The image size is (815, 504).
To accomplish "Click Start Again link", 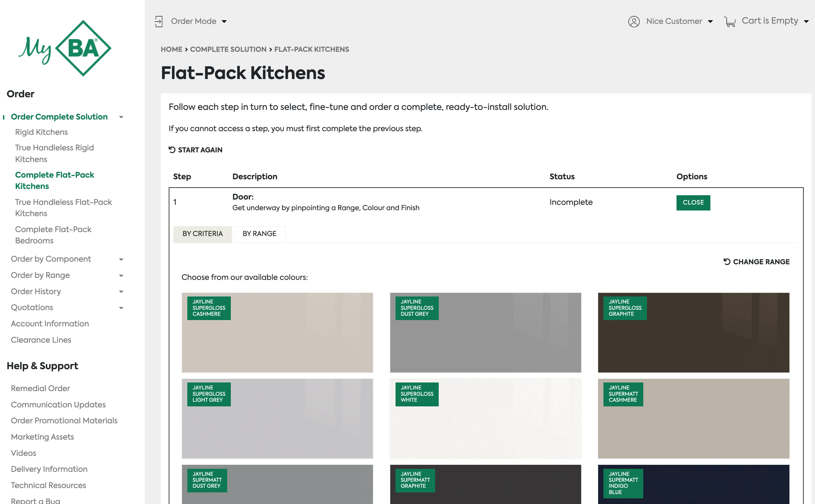I will [x=195, y=150].
